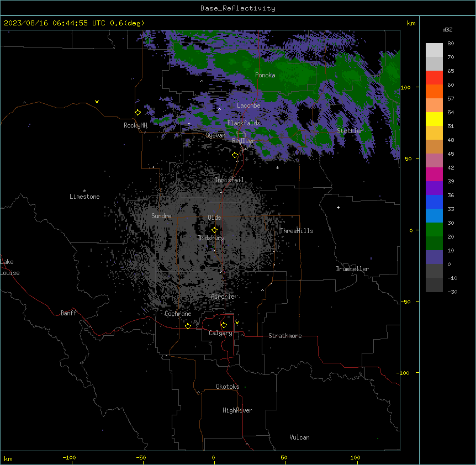This screenshot has height=465, width=476.
Task: Pick the bright yellow 54 dBZ swatch
Action: pos(434,119)
